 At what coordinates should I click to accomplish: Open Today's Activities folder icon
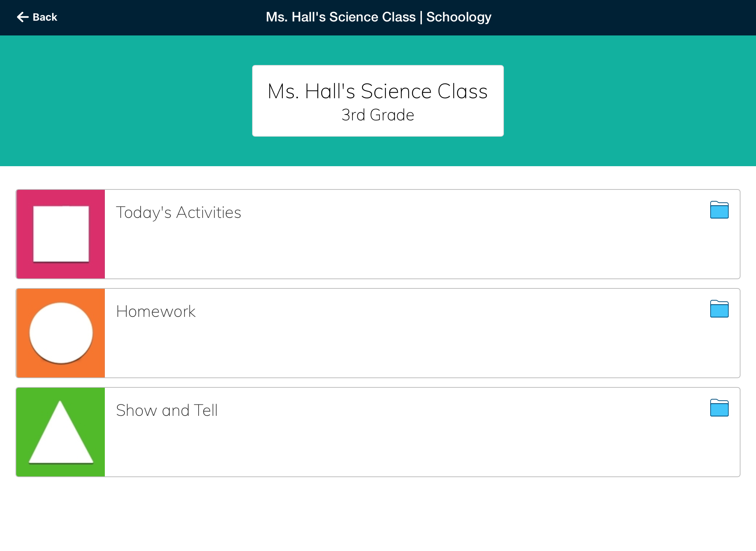(x=719, y=210)
